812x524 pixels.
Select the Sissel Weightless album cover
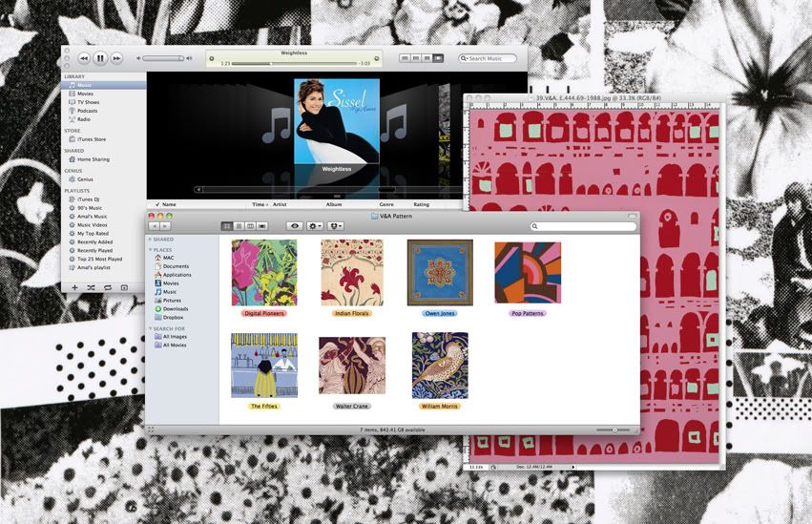click(x=337, y=121)
